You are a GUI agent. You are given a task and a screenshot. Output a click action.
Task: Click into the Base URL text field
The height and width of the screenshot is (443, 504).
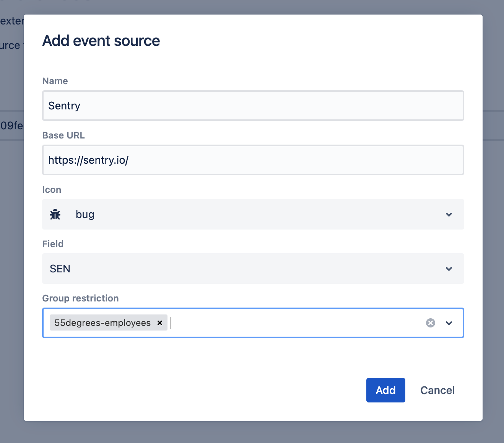(252, 160)
